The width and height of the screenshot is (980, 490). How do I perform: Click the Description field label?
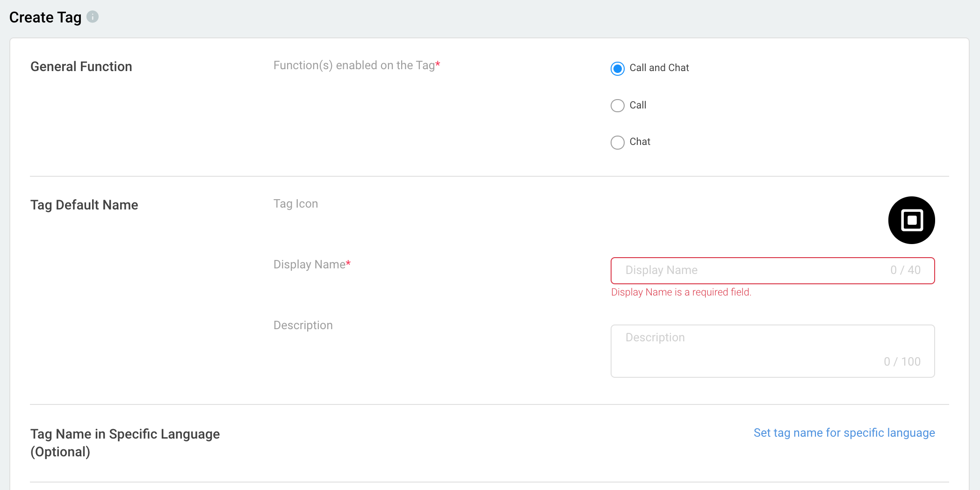[x=303, y=325]
